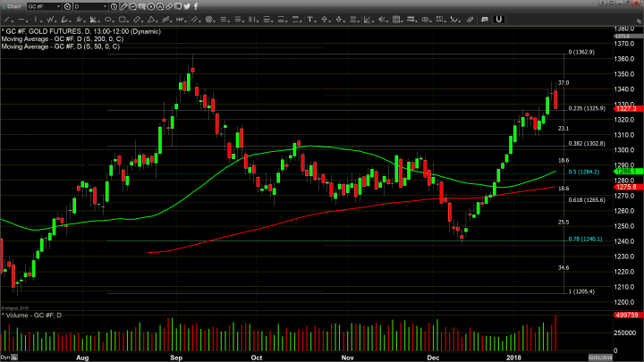This screenshot has width=644, height=362.
Task: Click the Chart window title label
Action: pos(14,6)
